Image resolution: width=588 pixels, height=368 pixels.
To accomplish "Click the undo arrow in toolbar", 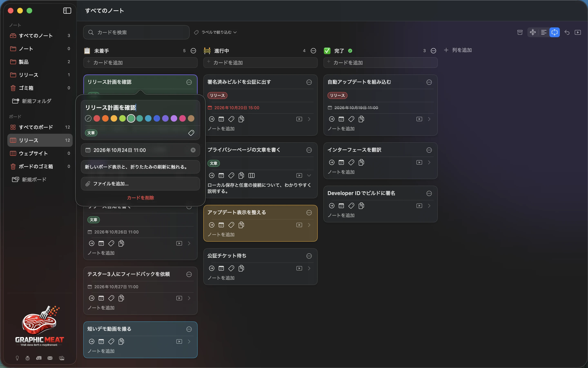I will [567, 32].
